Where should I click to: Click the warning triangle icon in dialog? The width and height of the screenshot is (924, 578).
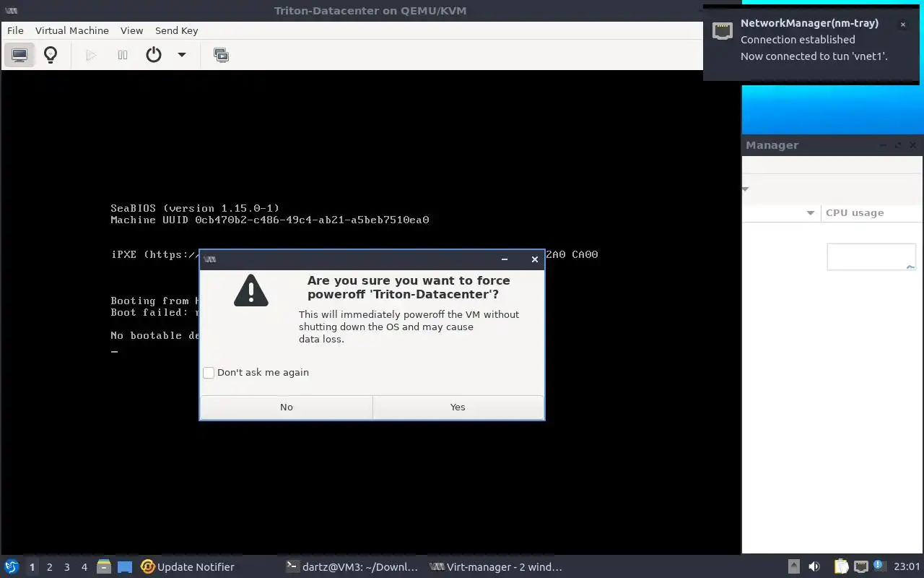point(251,290)
